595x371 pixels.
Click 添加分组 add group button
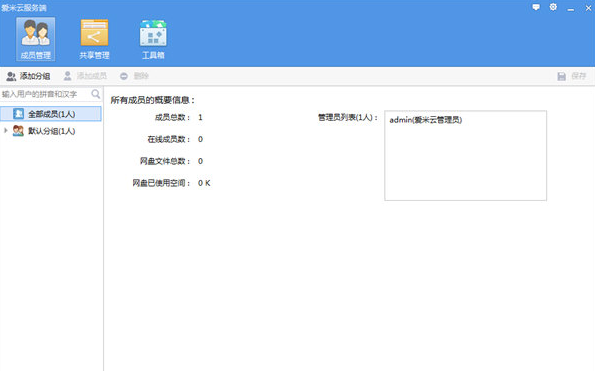tap(28, 76)
